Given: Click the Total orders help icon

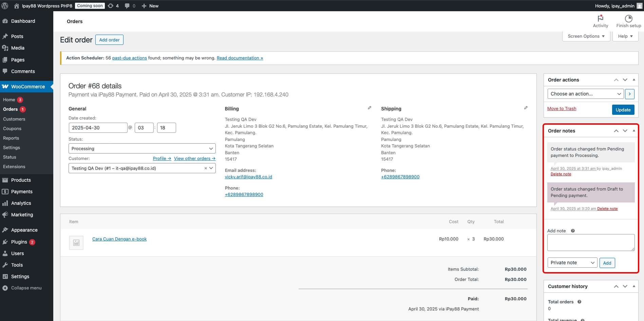Looking at the screenshot, I should (579, 302).
